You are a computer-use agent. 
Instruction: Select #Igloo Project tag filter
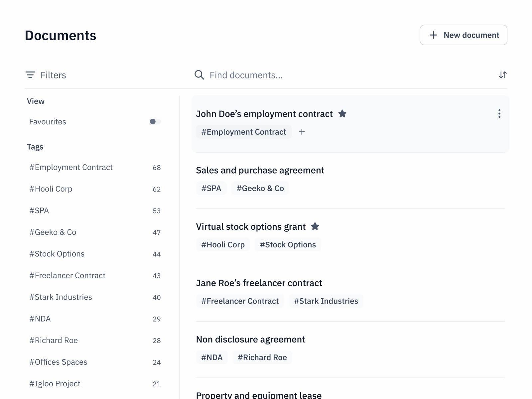(x=55, y=384)
